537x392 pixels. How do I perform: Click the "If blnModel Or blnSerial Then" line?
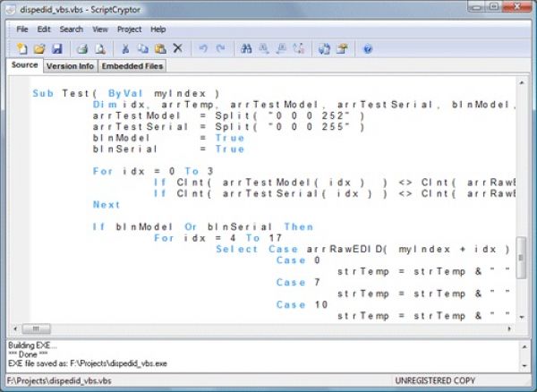point(203,226)
